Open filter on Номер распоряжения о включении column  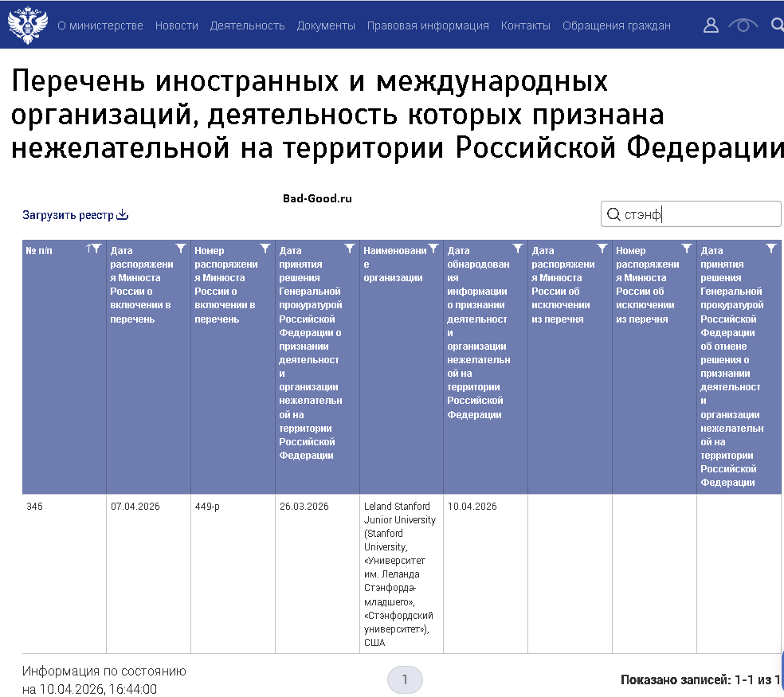[x=265, y=249]
